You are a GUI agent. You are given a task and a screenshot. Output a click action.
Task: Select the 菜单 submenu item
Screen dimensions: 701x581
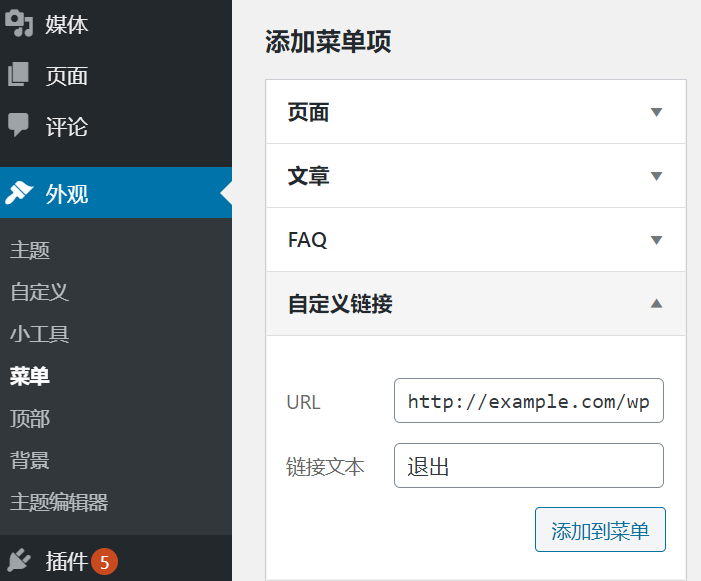click(30, 376)
